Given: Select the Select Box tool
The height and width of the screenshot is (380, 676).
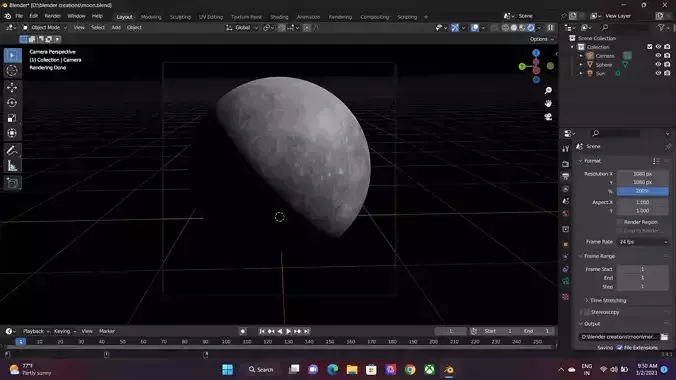Looking at the screenshot, I should click(x=13, y=55).
